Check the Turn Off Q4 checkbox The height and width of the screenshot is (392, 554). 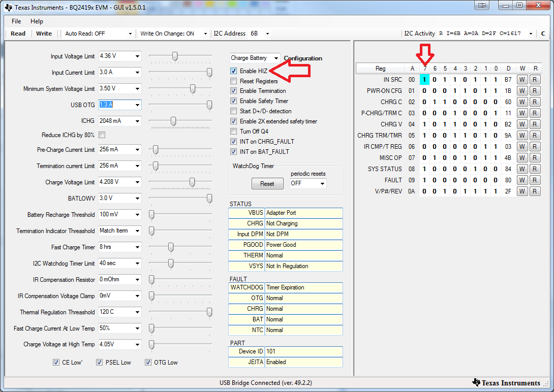point(233,131)
